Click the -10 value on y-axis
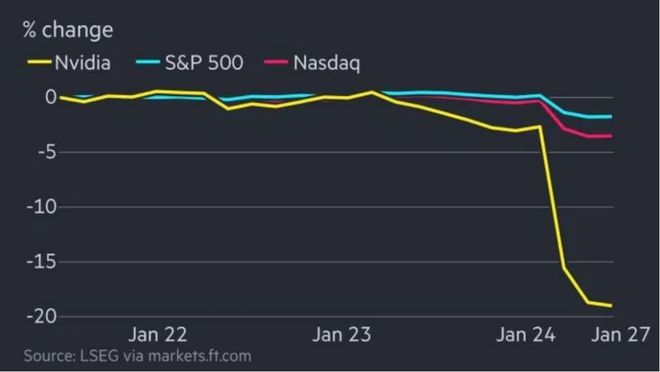 [x=42, y=207]
